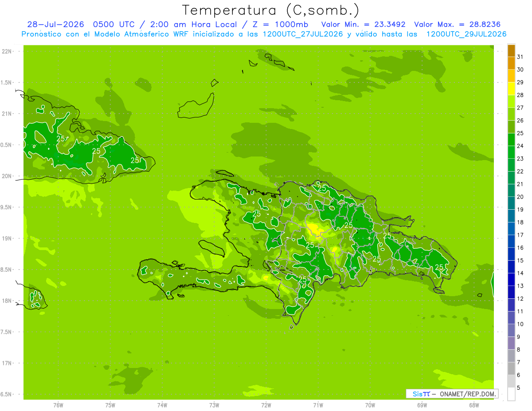Click gray legend swatch between 6 and 7

[511, 368]
